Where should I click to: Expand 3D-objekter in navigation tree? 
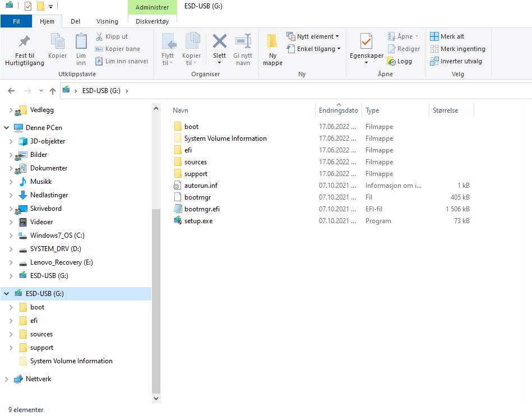(11, 141)
